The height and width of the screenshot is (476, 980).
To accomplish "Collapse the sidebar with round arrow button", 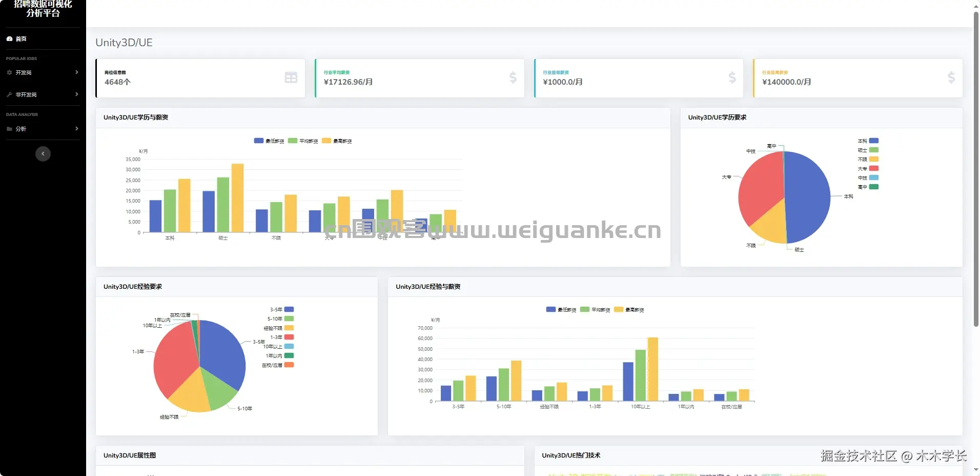I will pos(43,153).
